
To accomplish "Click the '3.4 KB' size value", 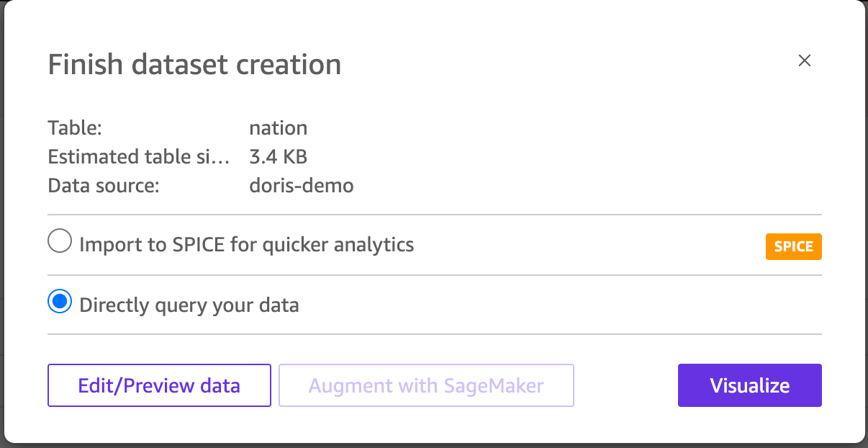I will click(278, 156).
